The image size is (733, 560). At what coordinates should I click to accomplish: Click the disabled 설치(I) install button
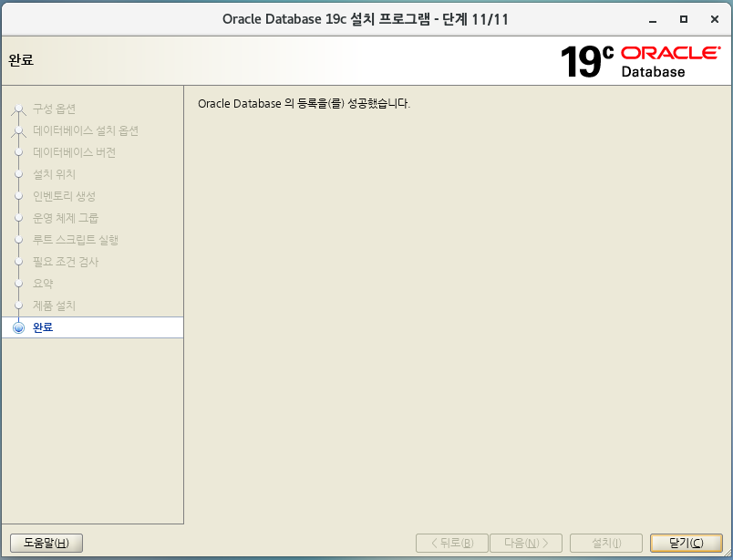(x=606, y=543)
